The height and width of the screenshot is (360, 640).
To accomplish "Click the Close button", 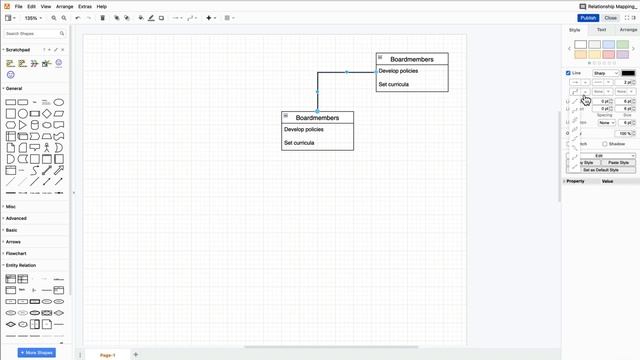I will click(611, 18).
